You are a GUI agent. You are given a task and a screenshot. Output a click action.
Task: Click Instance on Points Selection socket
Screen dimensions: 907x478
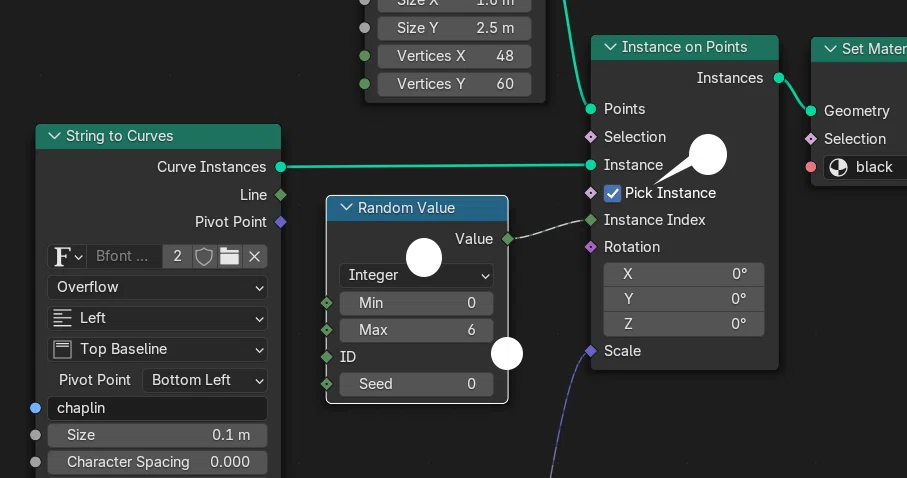(x=591, y=137)
